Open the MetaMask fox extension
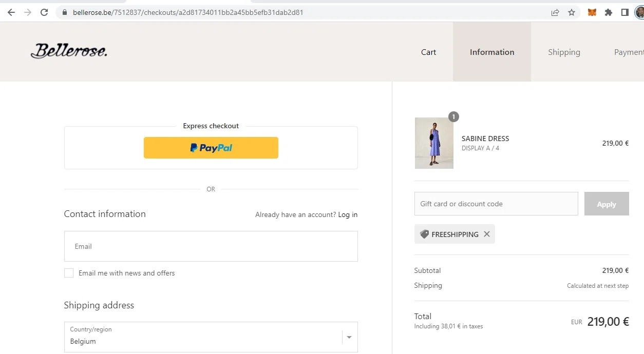 [x=592, y=12]
